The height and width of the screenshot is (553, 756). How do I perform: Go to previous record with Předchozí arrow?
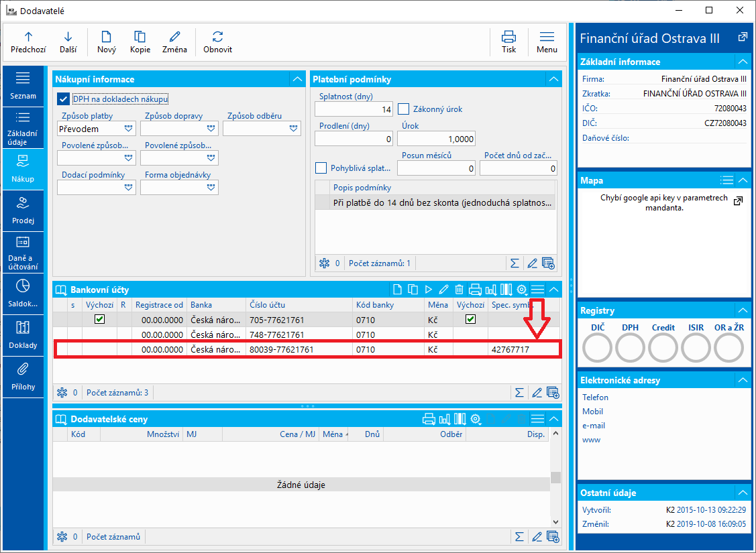coord(28,42)
